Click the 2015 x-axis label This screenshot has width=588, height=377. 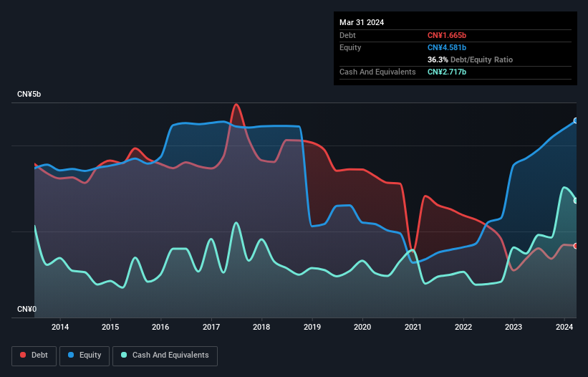tap(110, 327)
